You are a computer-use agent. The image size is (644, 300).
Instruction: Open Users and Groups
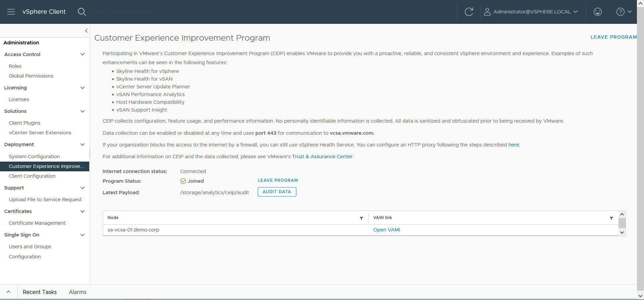click(30, 247)
